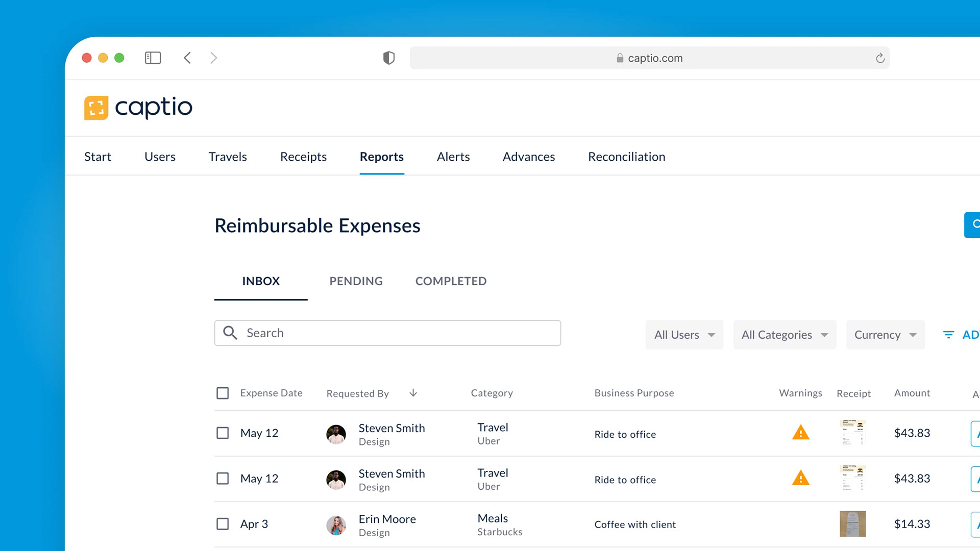Sort by the Amount column header
Image resolution: width=980 pixels, height=551 pixels.
912,393
